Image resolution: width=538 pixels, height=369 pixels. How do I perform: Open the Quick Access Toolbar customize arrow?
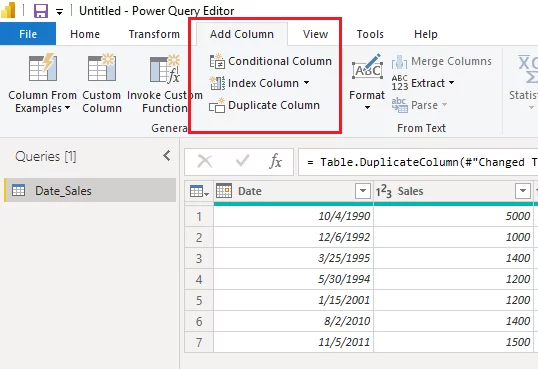point(59,12)
